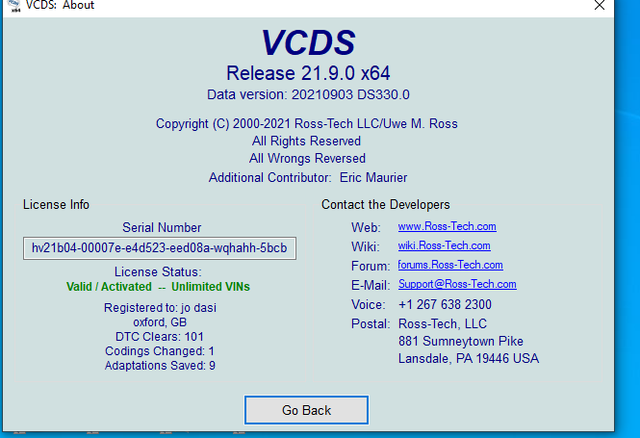Viewport: 640px width, 438px height.
Task: Visit the forums.Ross-Tech.com link
Action: (450, 265)
